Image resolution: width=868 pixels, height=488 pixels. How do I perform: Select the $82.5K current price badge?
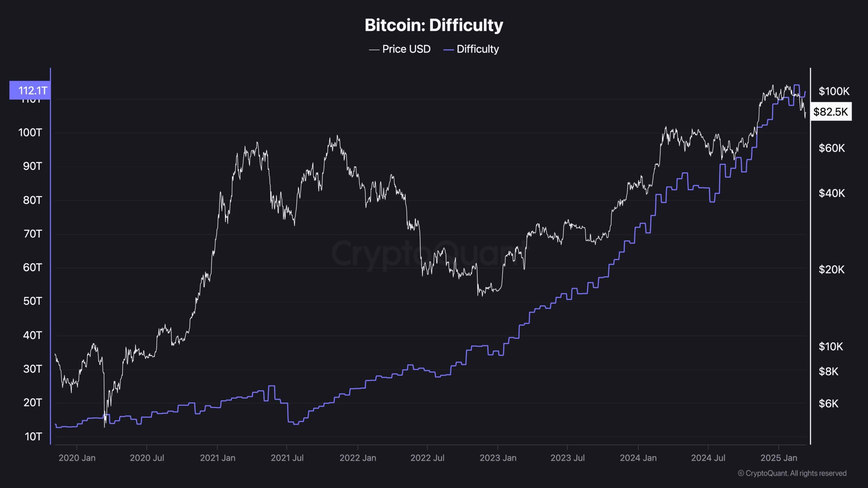click(x=831, y=111)
